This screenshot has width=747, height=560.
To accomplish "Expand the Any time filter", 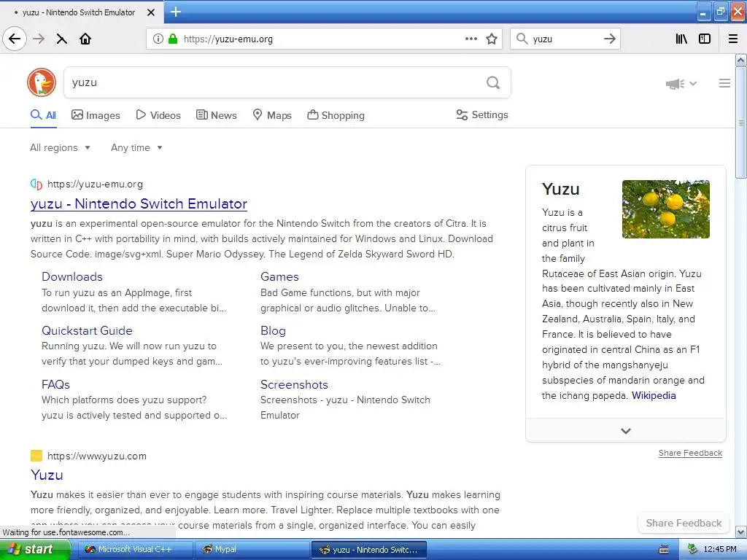I will [136, 147].
